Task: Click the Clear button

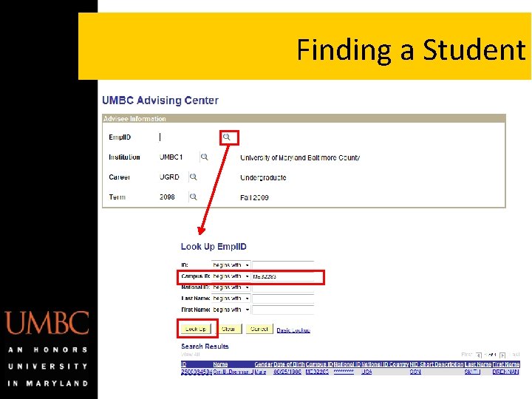Action: [x=228, y=329]
